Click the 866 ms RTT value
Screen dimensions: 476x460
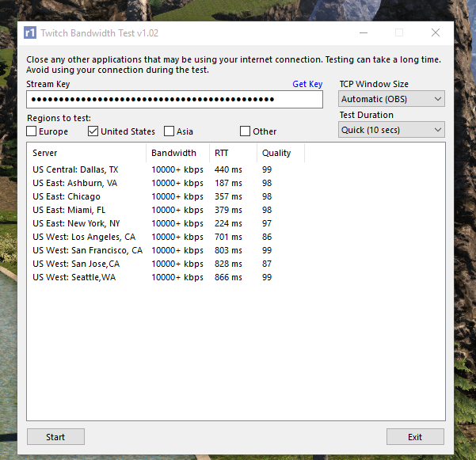pyautogui.click(x=228, y=277)
